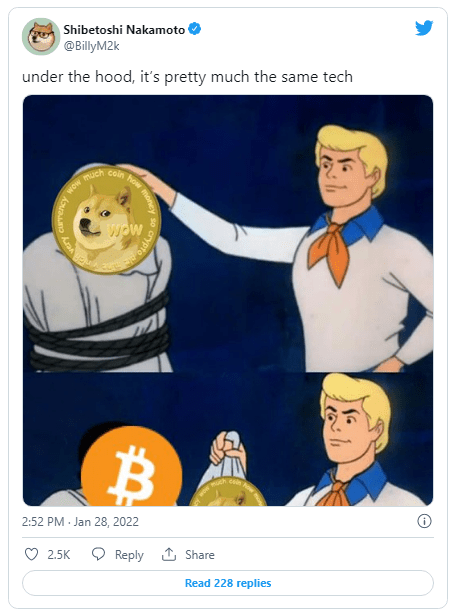
Task: Click the 2:52 PM Jan 28, 2022 timestamp
Action: coord(80,522)
